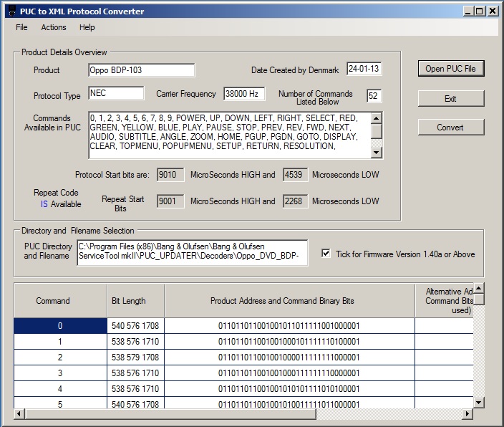Click the Date Created field

(x=364, y=69)
